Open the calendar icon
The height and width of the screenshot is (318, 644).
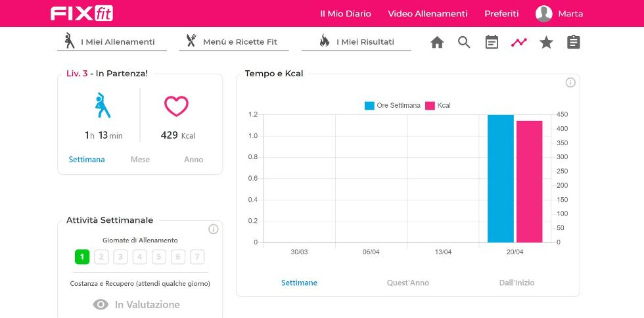click(492, 43)
